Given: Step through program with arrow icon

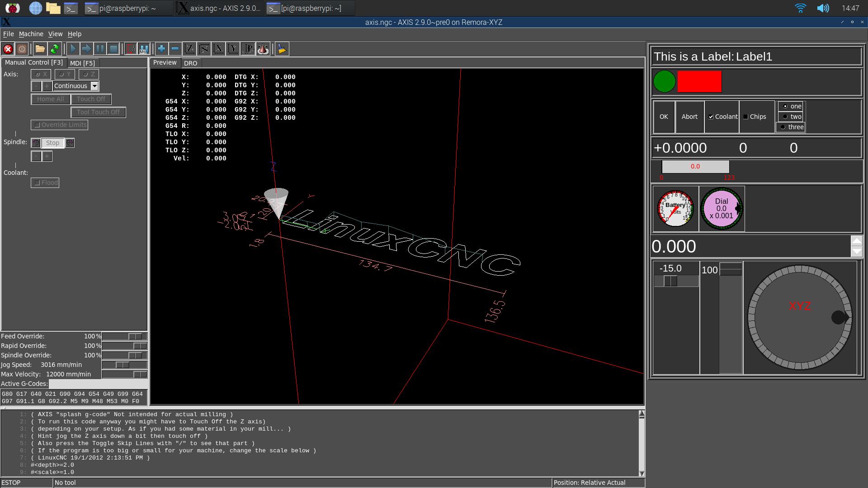Looking at the screenshot, I should (86, 49).
